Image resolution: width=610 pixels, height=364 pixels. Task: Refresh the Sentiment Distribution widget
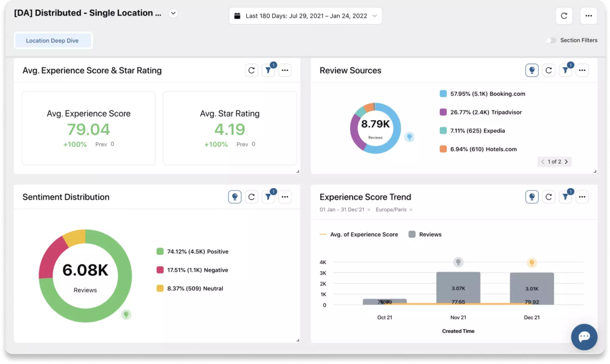[x=251, y=197]
